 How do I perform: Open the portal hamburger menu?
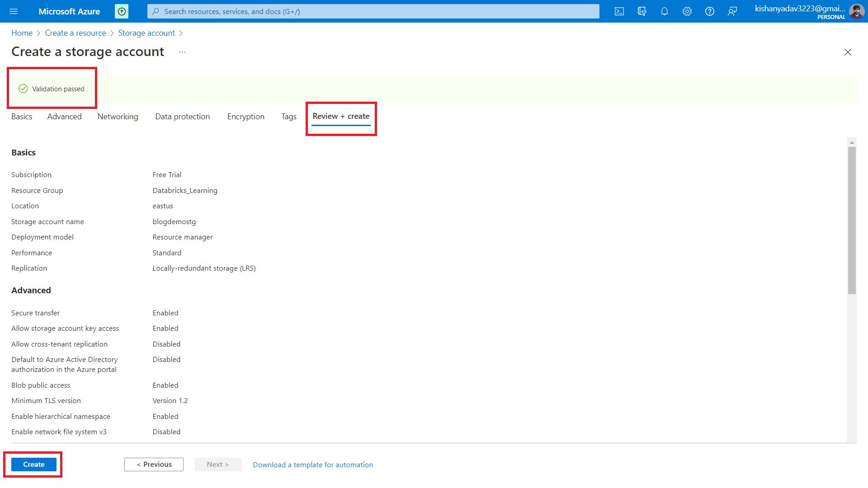pos(14,11)
